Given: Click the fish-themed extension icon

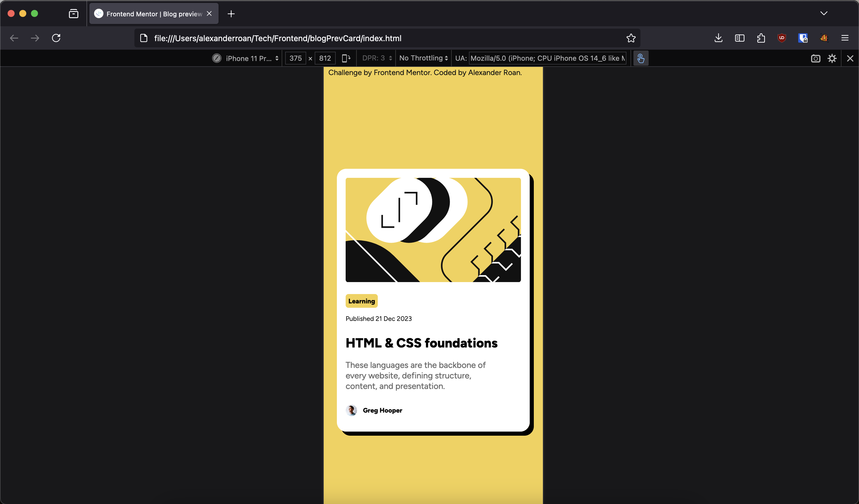Looking at the screenshot, I should coord(824,38).
